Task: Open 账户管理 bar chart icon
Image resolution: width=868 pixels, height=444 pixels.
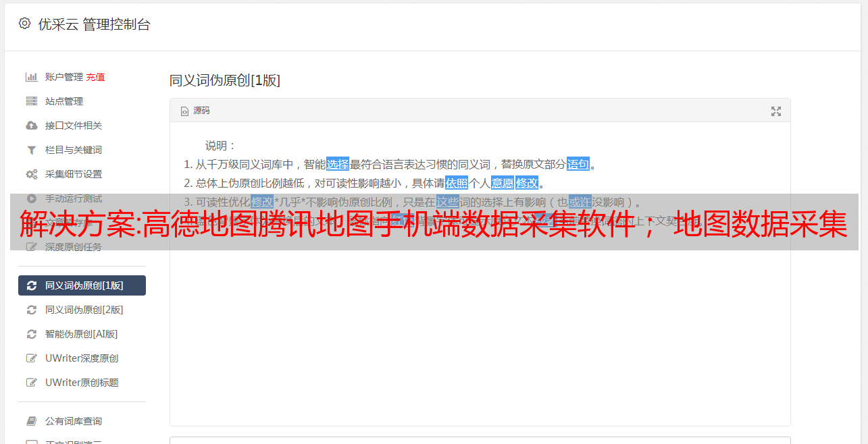Action: (31, 77)
